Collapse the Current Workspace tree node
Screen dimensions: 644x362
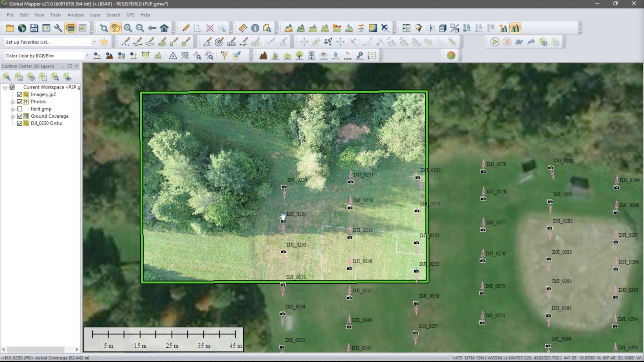(5, 88)
